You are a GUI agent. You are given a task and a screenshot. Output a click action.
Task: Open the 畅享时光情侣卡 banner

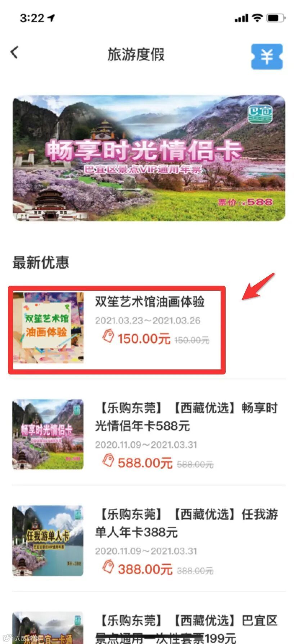click(x=149, y=158)
